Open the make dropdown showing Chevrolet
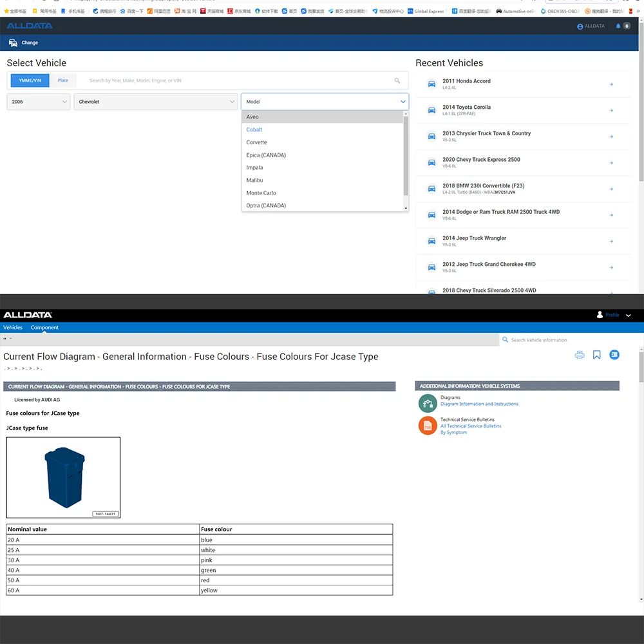Image resolution: width=644 pixels, height=644 pixels. coord(156,102)
